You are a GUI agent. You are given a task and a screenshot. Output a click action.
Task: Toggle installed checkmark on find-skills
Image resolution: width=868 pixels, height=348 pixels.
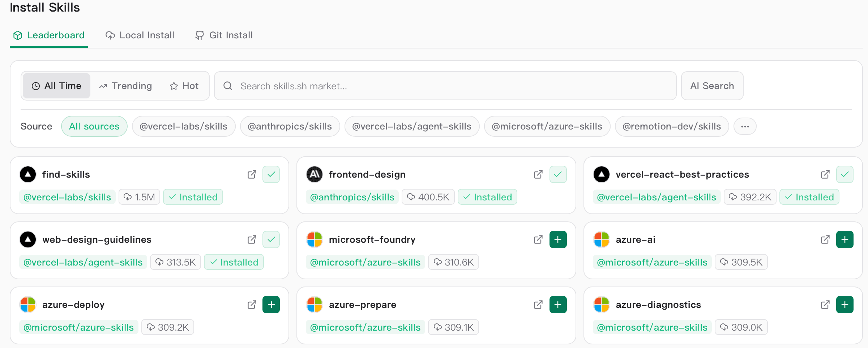pyautogui.click(x=271, y=174)
